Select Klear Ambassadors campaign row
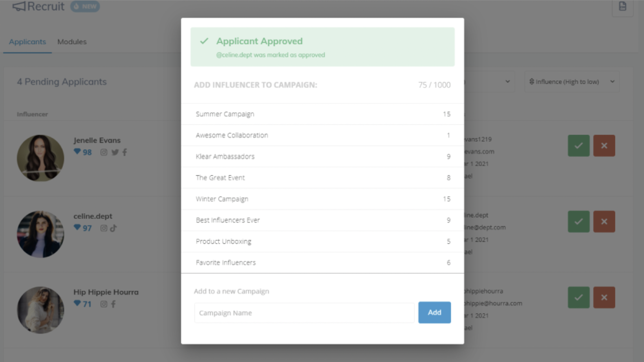Screen dimensions: 644x362 tap(322, 157)
